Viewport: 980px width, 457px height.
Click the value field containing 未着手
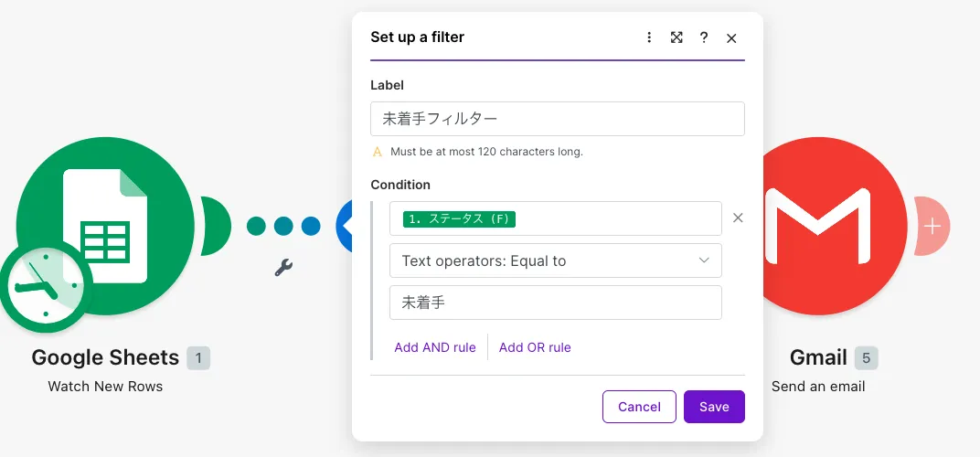pyautogui.click(x=556, y=303)
